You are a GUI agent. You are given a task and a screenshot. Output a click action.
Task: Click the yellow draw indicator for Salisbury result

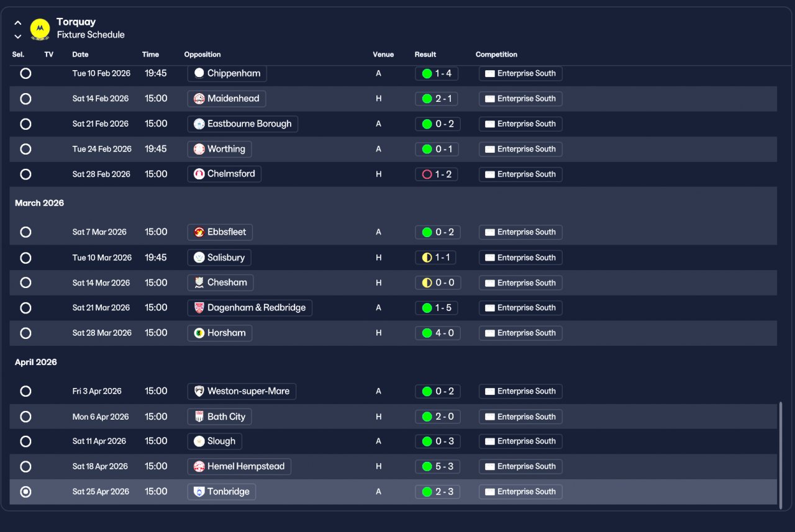tap(427, 258)
